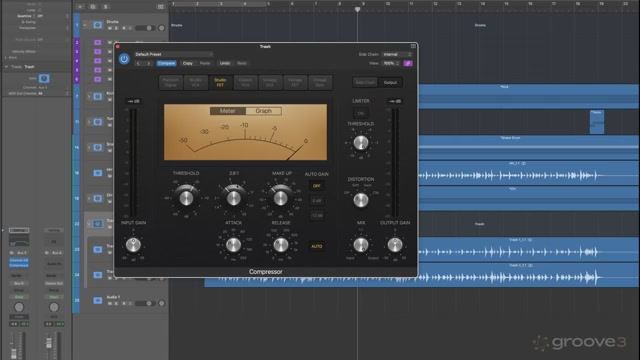
Task: Switch to the Output panel tab
Action: click(390, 82)
